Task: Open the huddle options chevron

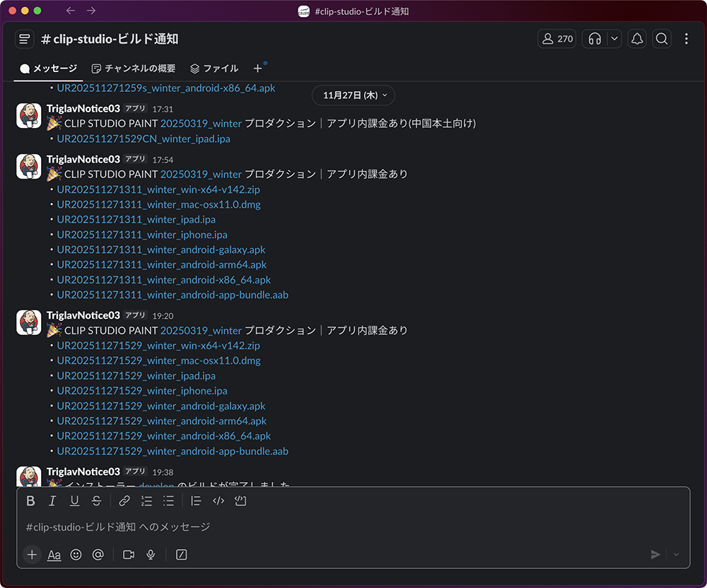Action: 614,39
